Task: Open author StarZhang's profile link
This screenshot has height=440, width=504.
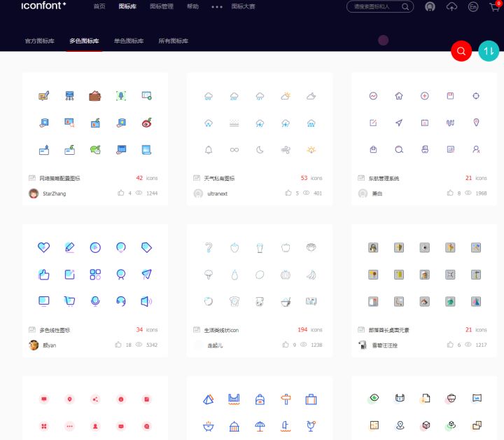Action: coord(54,193)
